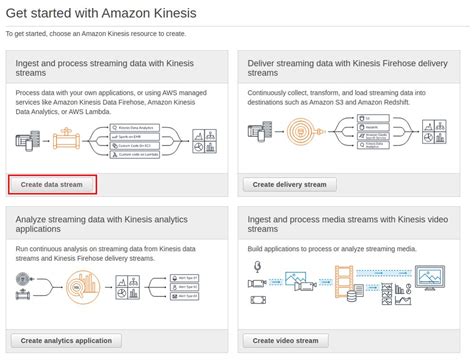The width and height of the screenshot is (474, 361).
Task: Click the Ingest and process media streams heading
Action: pos(348,224)
